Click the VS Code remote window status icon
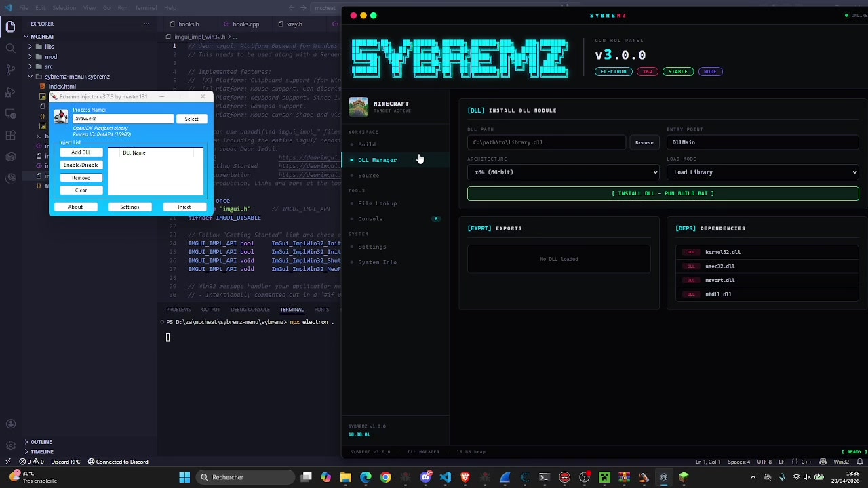Screen dimensions: 868x488 click(x=7, y=462)
